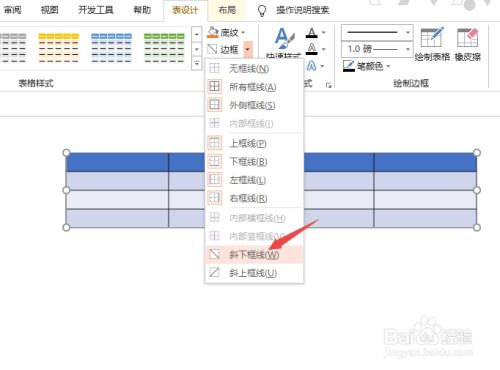This screenshot has width=500, height=370.
Task: Select 左框线(L) border option
Action: (254, 180)
